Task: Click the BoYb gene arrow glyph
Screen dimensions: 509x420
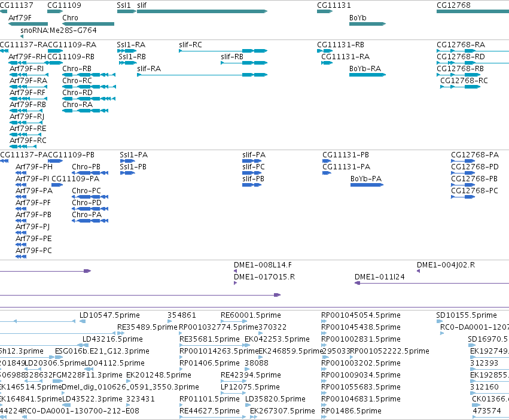Action: point(367,24)
